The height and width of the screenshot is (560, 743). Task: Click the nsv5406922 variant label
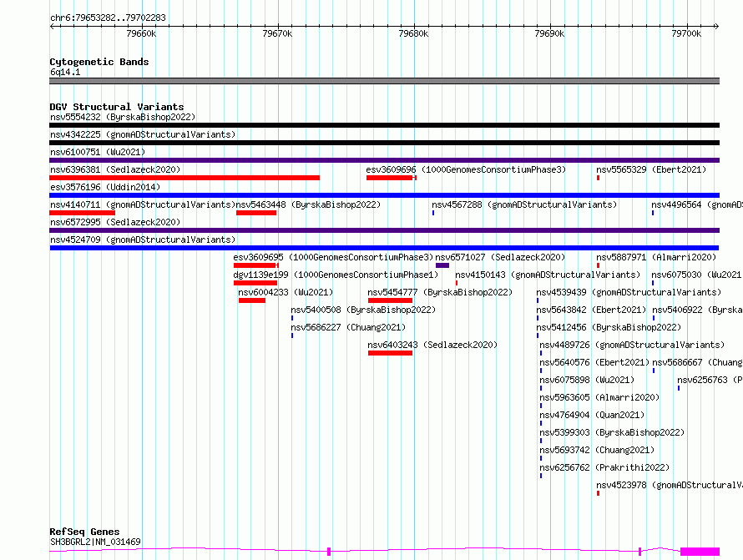(x=697, y=310)
